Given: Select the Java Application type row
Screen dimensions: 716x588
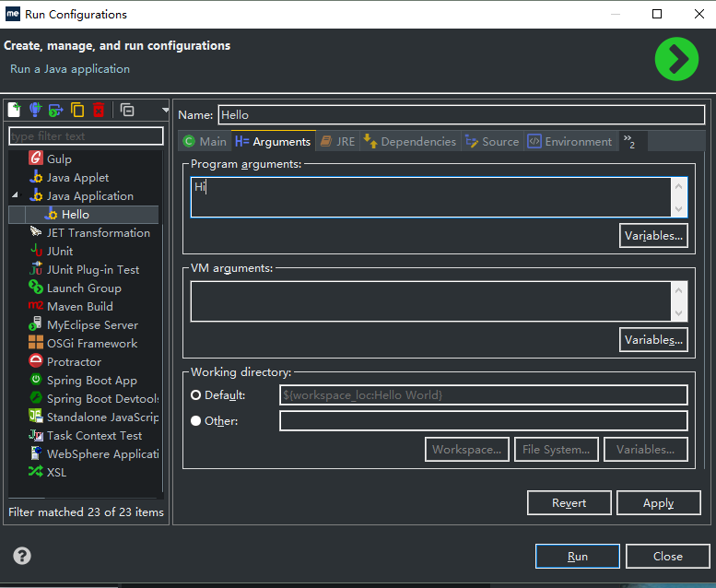Looking at the screenshot, I should (84, 196).
